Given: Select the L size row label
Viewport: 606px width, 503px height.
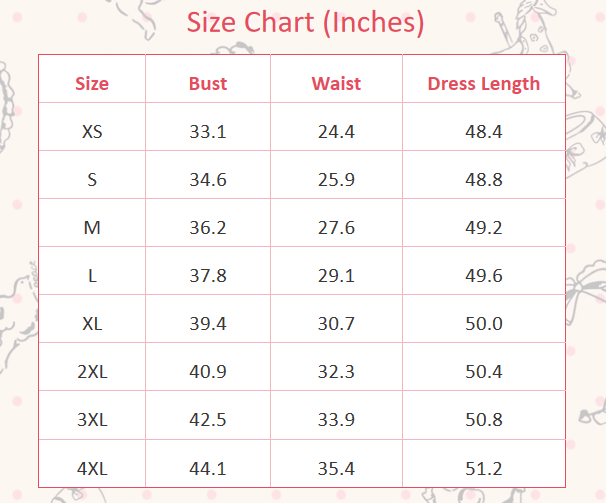Looking at the screenshot, I should [92, 276].
